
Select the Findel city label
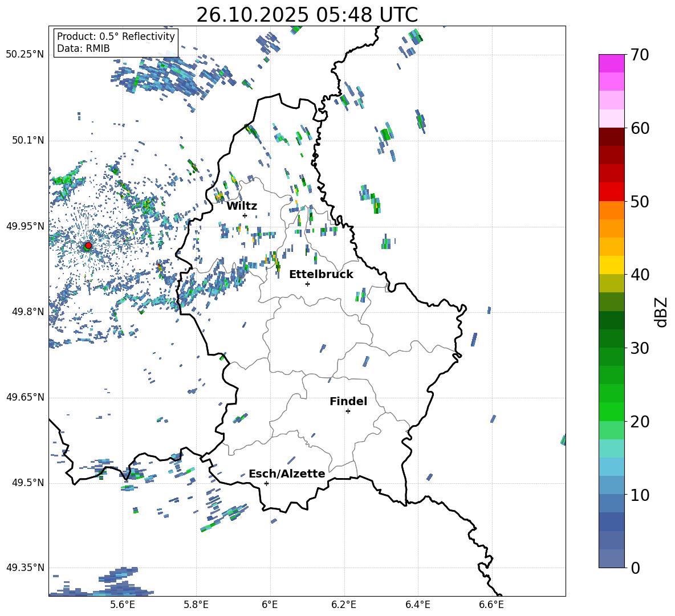coord(348,401)
